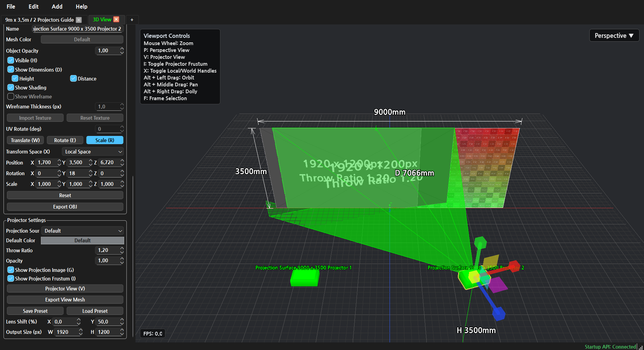Click the Name input field
644x350 pixels.
coord(77,29)
